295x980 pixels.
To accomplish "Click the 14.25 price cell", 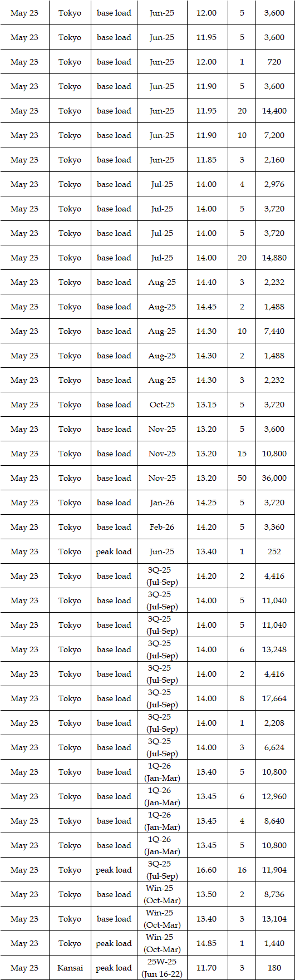I will [206, 503].
